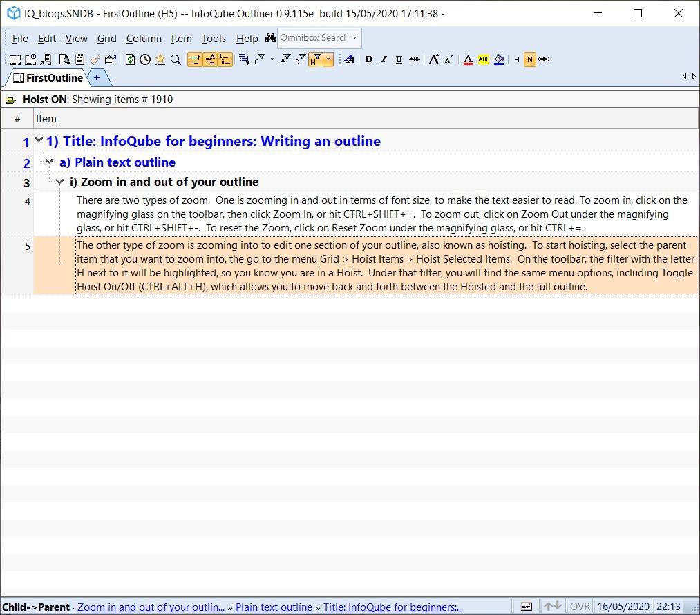The image size is (700, 615).
Task: Open the Grid menu
Action: pos(106,39)
